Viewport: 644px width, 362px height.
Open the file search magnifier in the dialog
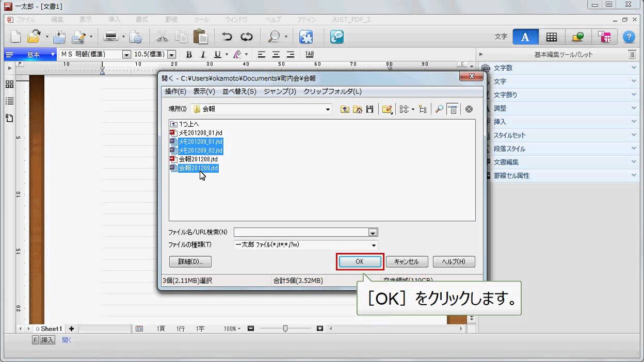coord(440,109)
